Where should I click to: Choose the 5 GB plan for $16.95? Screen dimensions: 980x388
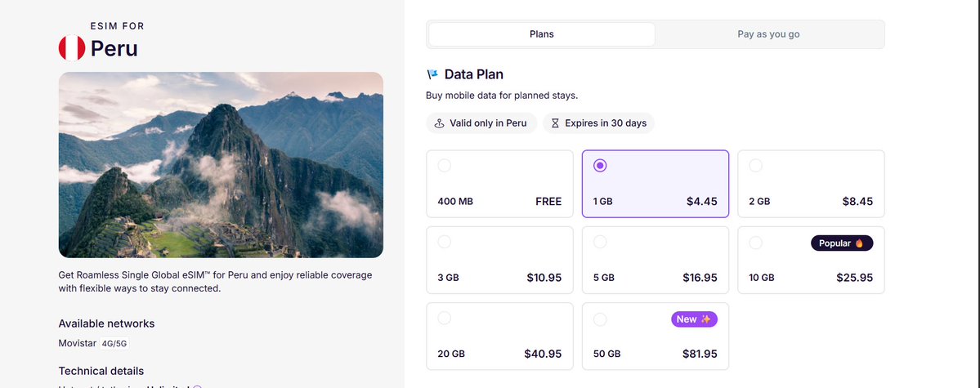point(655,260)
